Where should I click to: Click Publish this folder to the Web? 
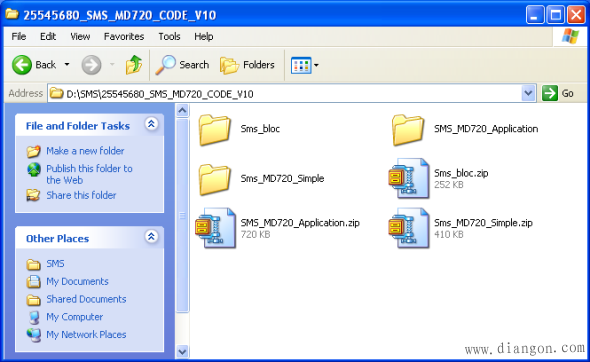click(89, 174)
